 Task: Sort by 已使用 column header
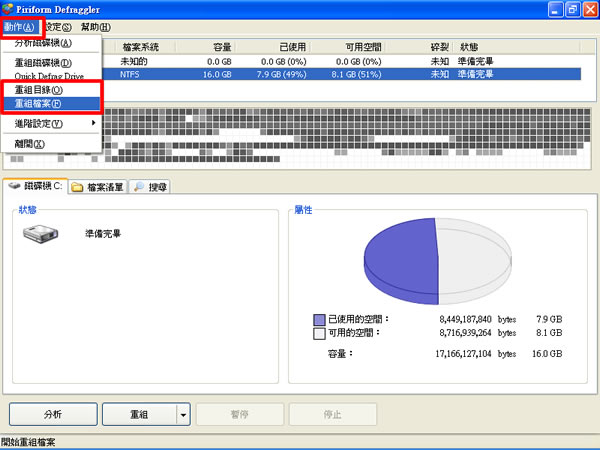click(273, 47)
